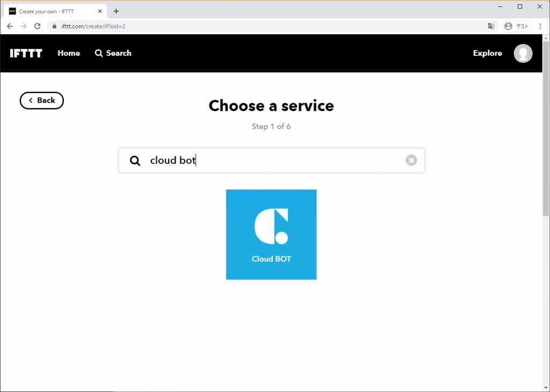Select the 'Create your own - IFTTT' tab
Image resolution: width=550 pixels, height=392 pixels.
point(55,11)
